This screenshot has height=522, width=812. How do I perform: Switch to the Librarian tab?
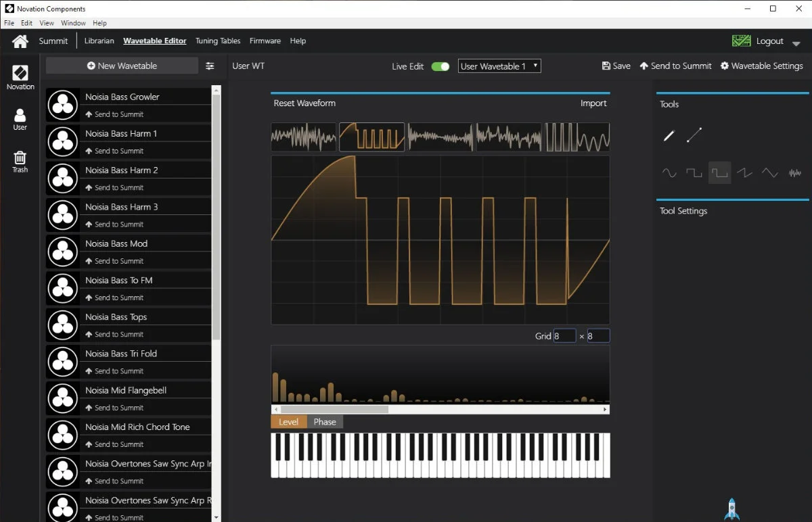coord(99,41)
